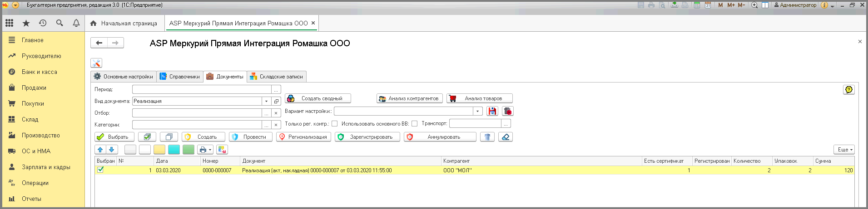Save settings variant with floppy disk icon
Image resolution: width=868 pixels, height=209 pixels.
point(492,111)
